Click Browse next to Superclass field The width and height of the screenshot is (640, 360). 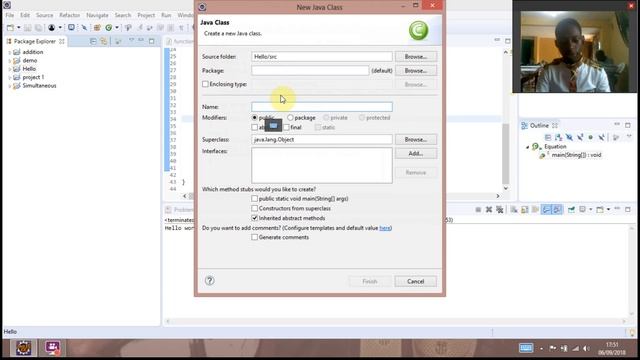(x=416, y=139)
